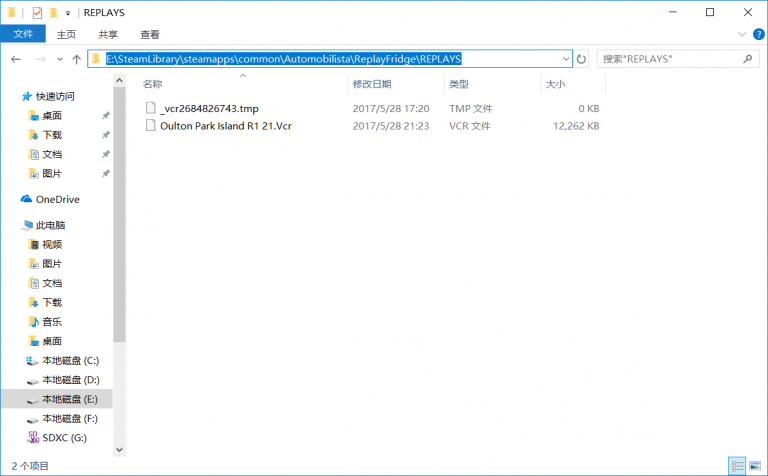Viewport: 768px width, 476px height.
Task: Sort by 类型 column header
Action: (x=459, y=84)
